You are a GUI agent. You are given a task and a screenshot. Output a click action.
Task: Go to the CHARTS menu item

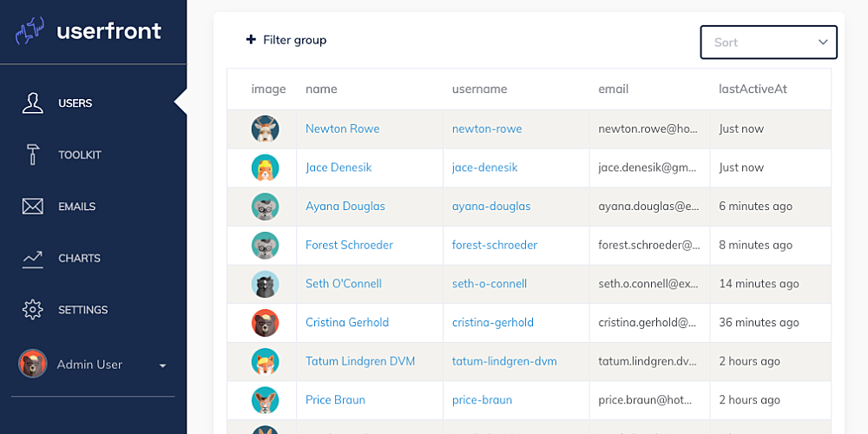[79, 259]
